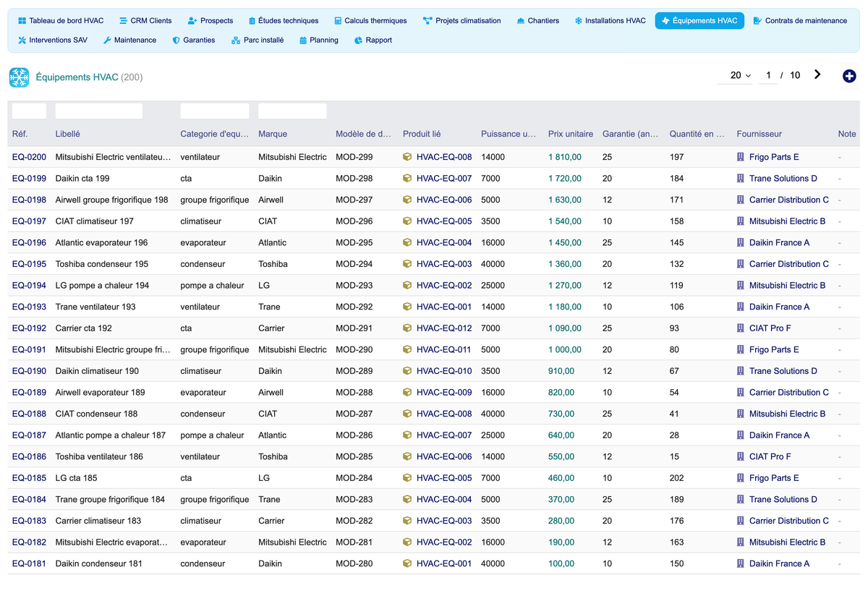Open product icon in EQ-0200 row
This screenshot has height=609, width=868.
pos(407,157)
